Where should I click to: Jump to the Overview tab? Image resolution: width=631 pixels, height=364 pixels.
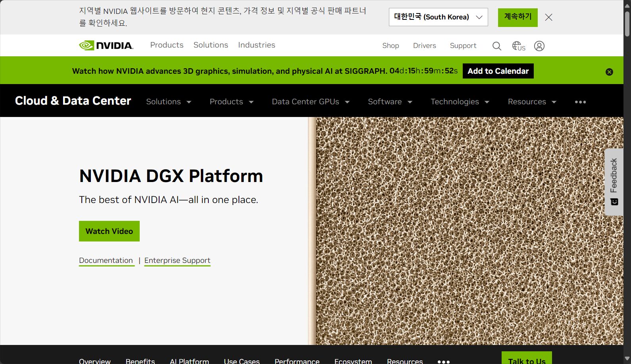(x=95, y=361)
